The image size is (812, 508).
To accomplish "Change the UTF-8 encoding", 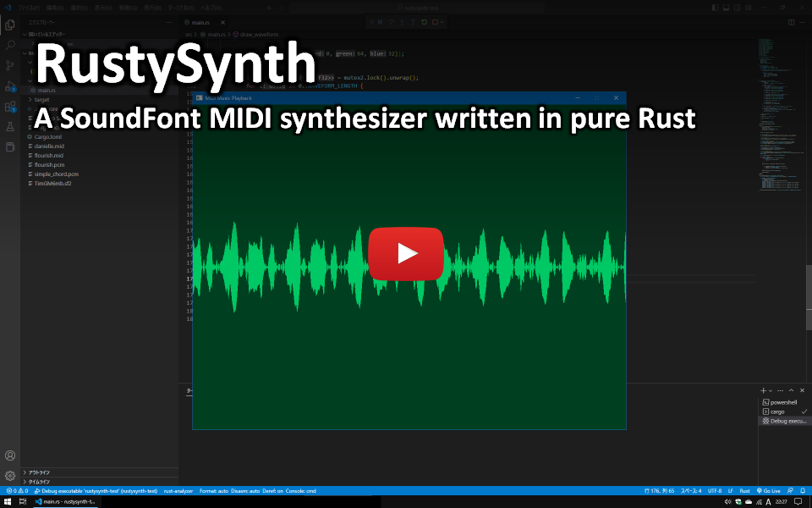I will [x=715, y=491].
